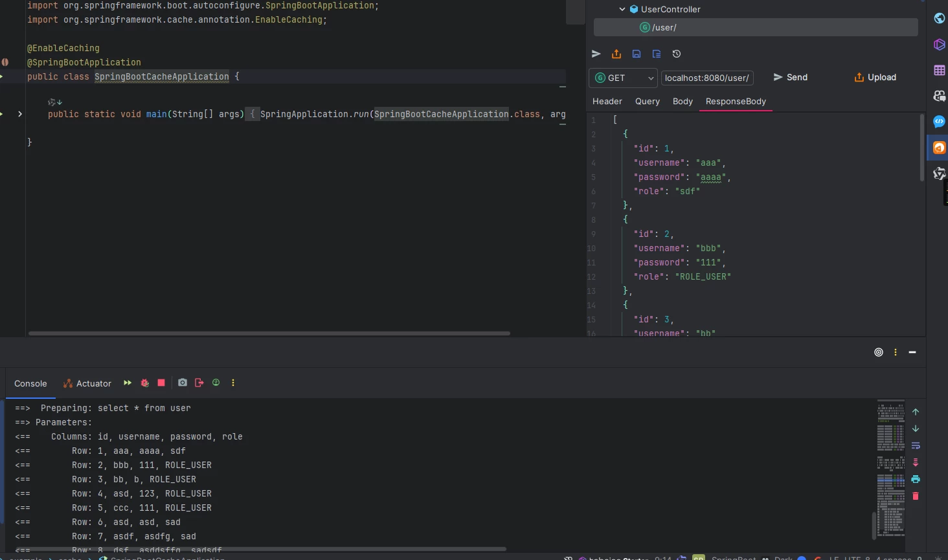Image resolution: width=948 pixels, height=560 pixels.
Task: Click the run gutter icon next to @SpringBootApplication
Action: [x=5, y=62]
